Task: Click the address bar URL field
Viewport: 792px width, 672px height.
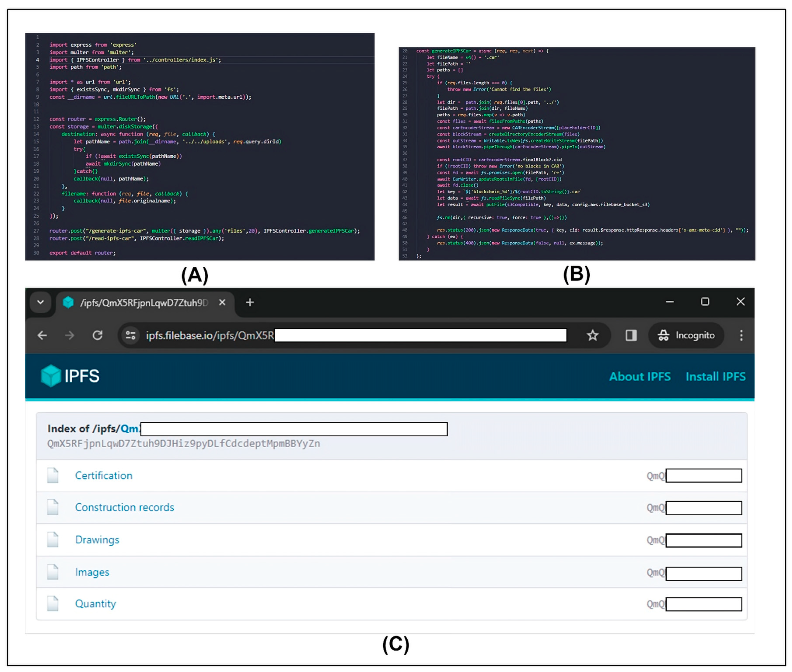Action: pos(209,335)
